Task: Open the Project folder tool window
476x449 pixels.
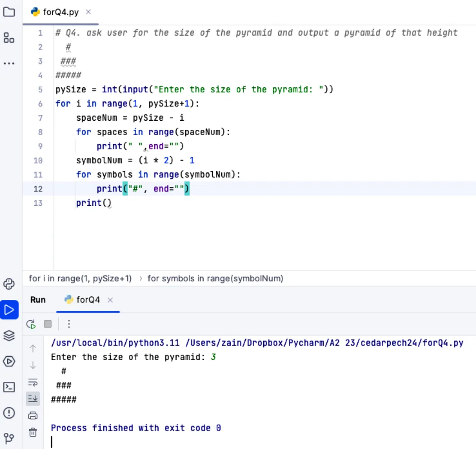Action: (x=9, y=12)
